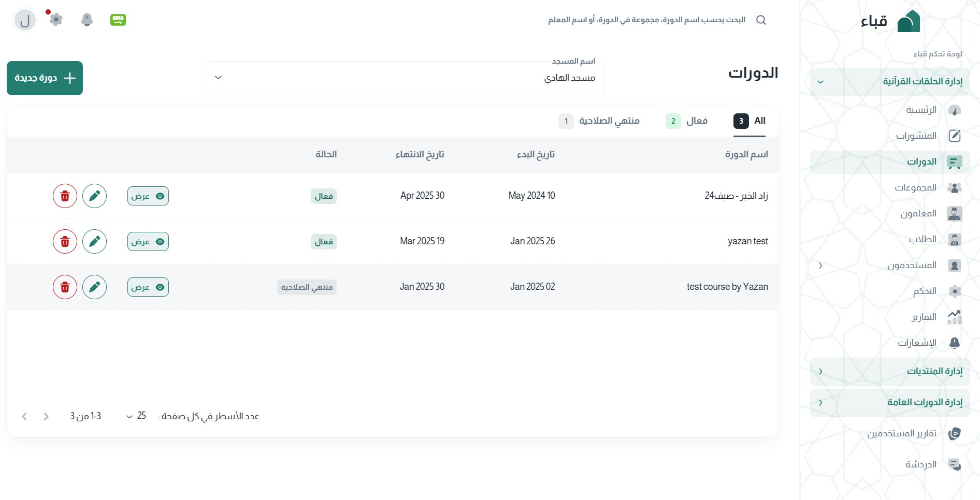Image resolution: width=980 pixels, height=500 pixels.
Task: Click the دورة جديدة new course button
Action: tap(45, 78)
